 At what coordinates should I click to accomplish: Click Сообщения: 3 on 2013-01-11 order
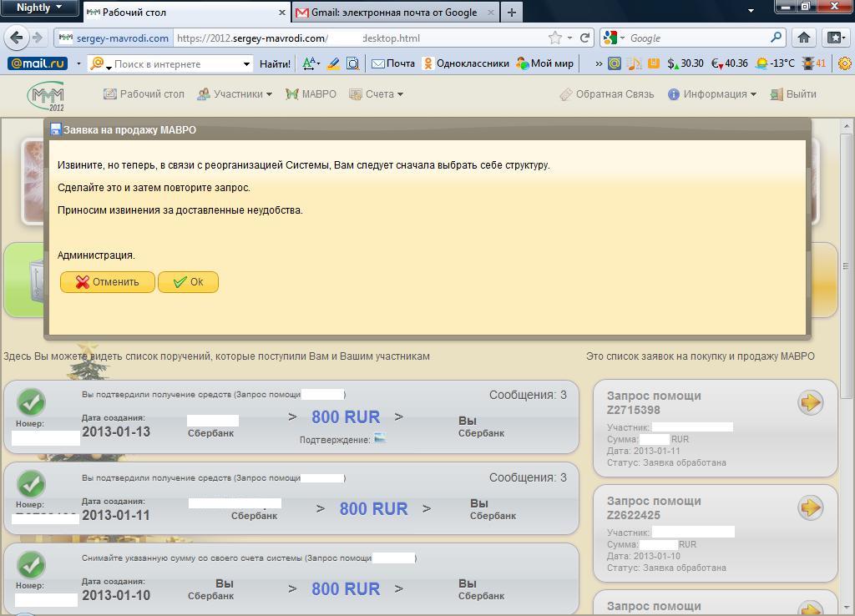click(x=528, y=477)
